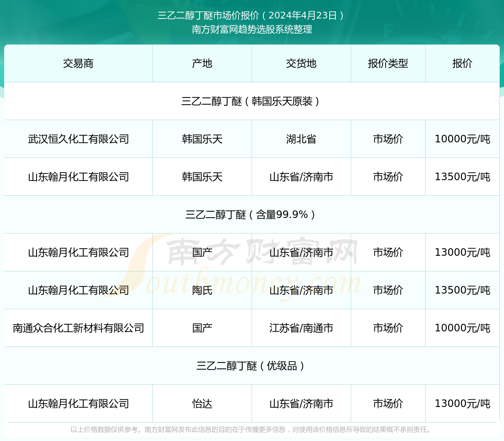Click 国产 in the 山东翰月 row

pos(202,252)
